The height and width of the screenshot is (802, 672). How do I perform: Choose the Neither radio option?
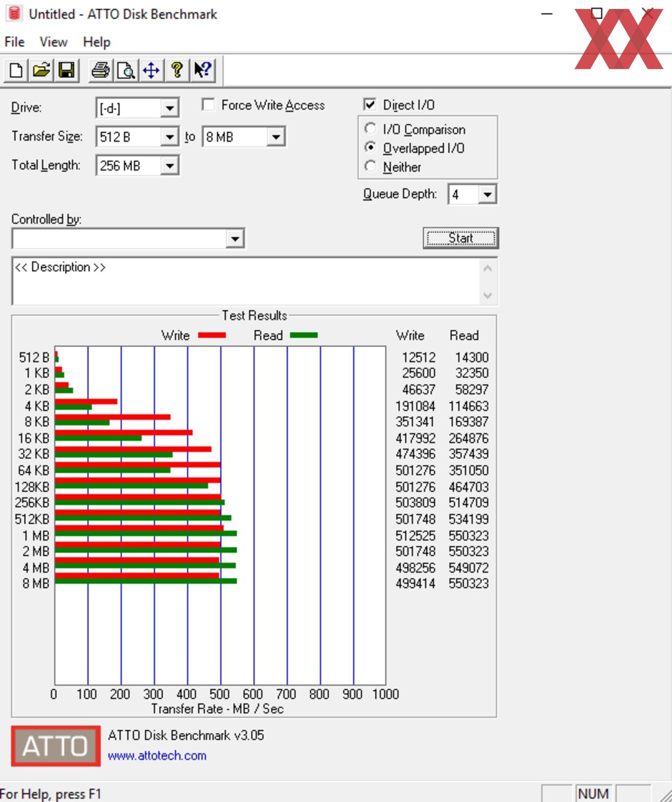pos(370,166)
